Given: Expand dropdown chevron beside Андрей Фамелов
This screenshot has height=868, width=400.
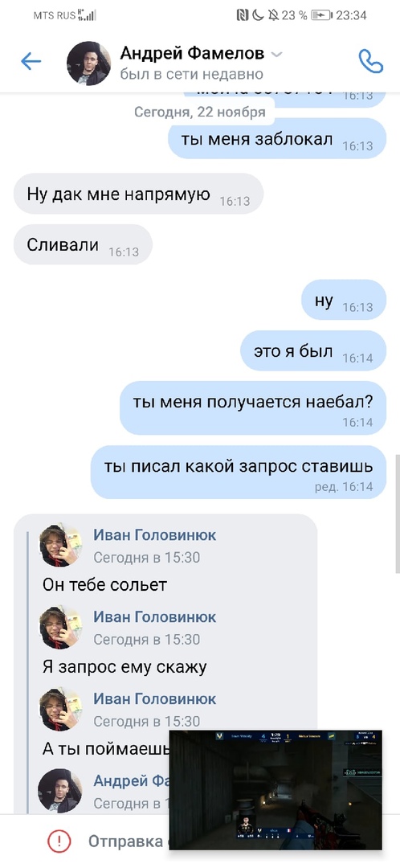Looking at the screenshot, I should (x=277, y=55).
